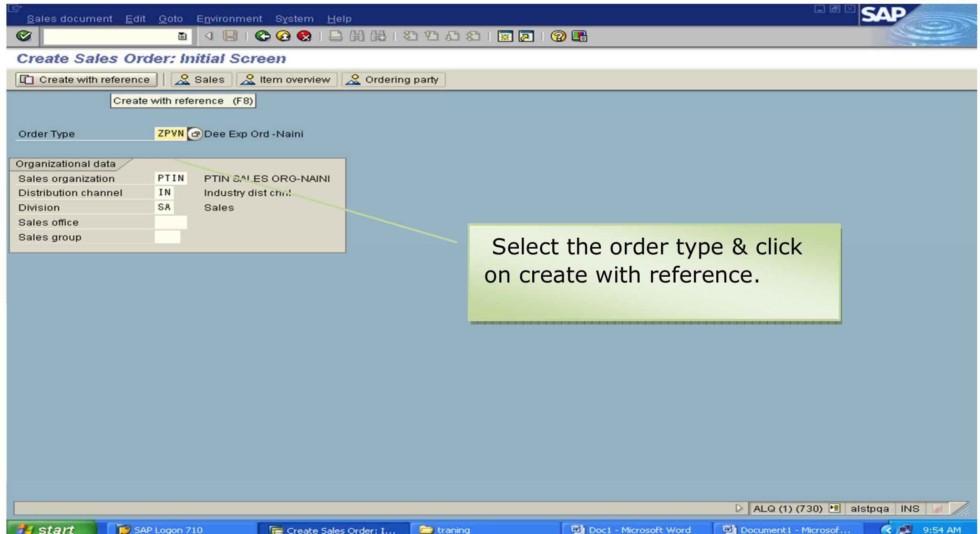Click the yellow Exit arrow icon

click(x=282, y=36)
